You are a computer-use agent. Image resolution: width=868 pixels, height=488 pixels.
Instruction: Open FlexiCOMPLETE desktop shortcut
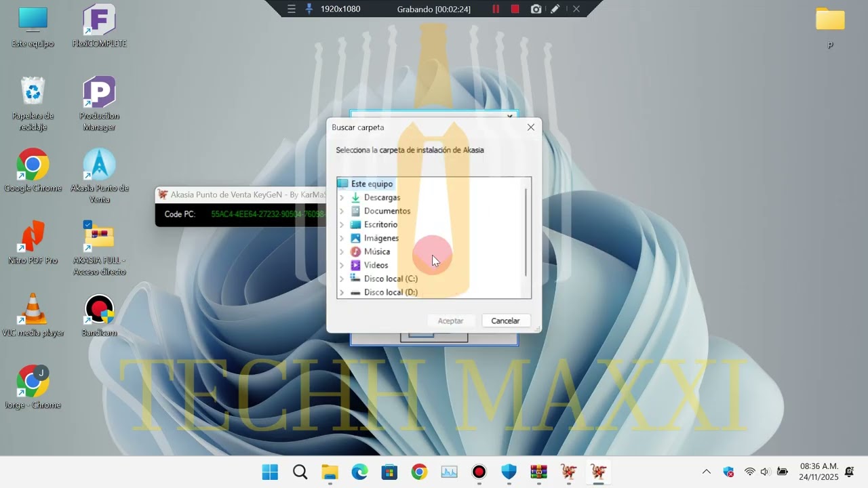tap(99, 27)
